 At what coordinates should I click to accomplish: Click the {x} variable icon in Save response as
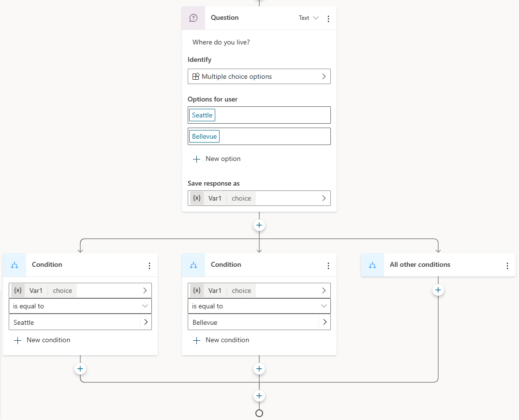(197, 198)
